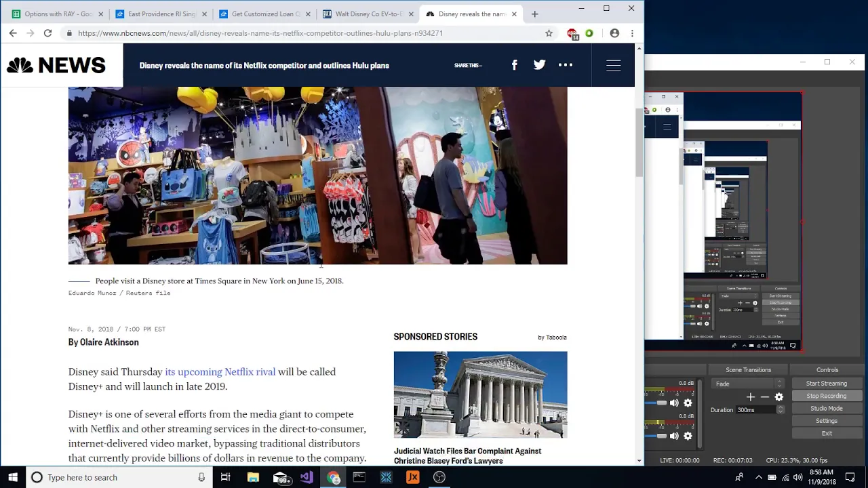Image resolution: width=868 pixels, height=488 pixels.
Task: Mute the second OBS mixer audio channel
Action: (674, 436)
